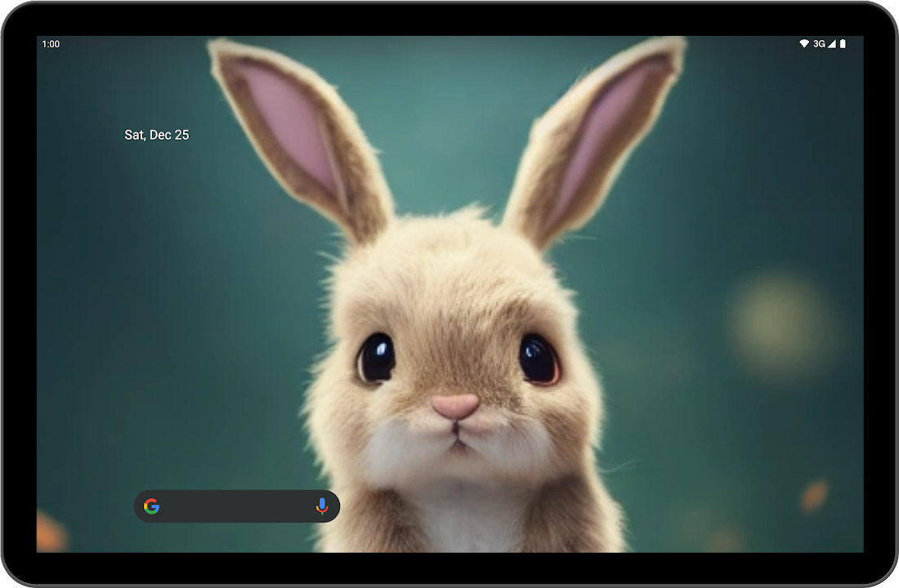Tap the orange blur in bottom-left wallpaper corner
Image resolution: width=899 pixels, height=588 pixels.
click(51, 532)
